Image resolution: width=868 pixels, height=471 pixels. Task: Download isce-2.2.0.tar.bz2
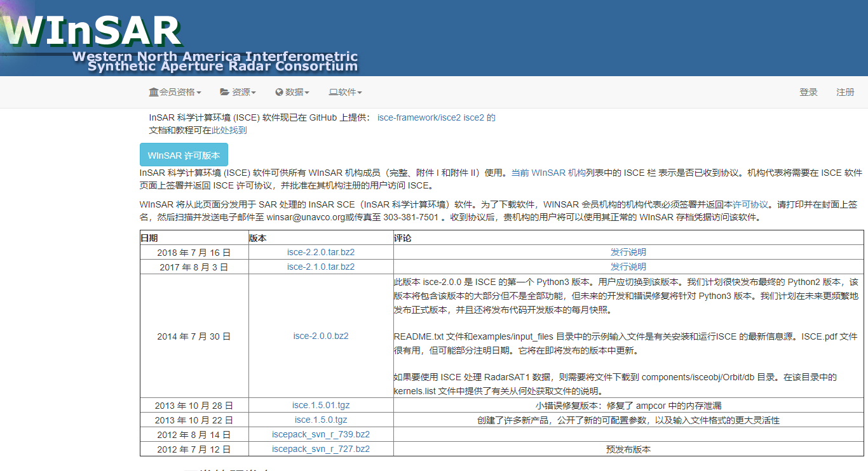pyautogui.click(x=321, y=252)
